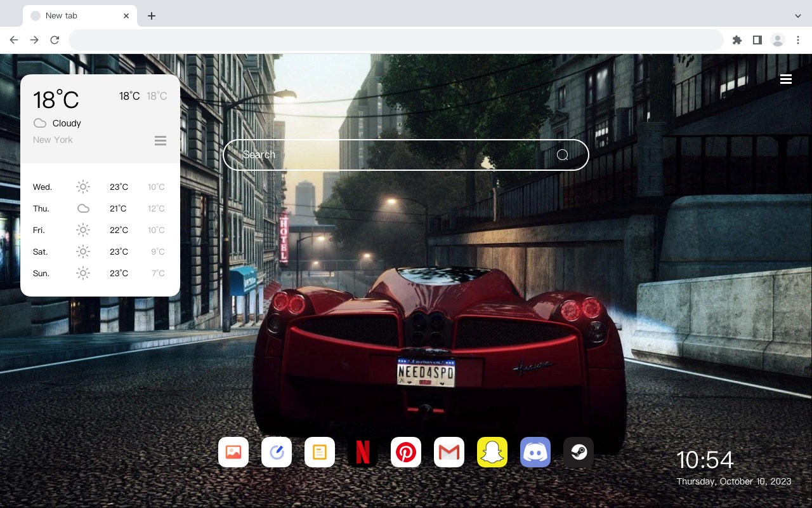Image resolution: width=812 pixels, height=508 pixels.
Task: Close the New tab tab
Action: click(126, 16)
